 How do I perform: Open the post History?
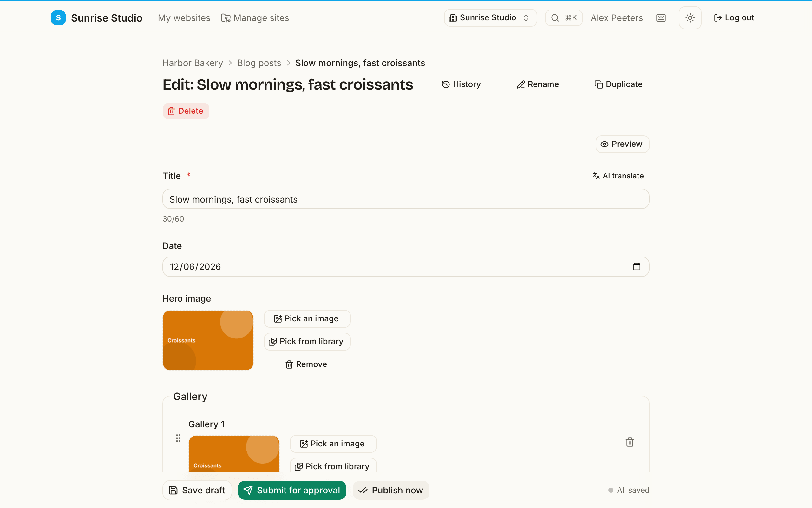point(462,84)
